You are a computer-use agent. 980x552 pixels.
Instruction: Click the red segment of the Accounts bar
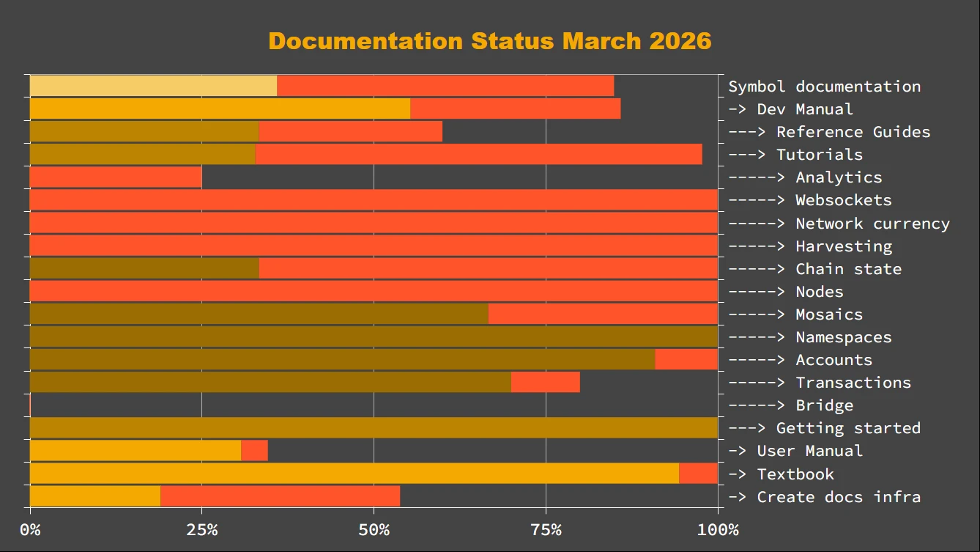686,359
